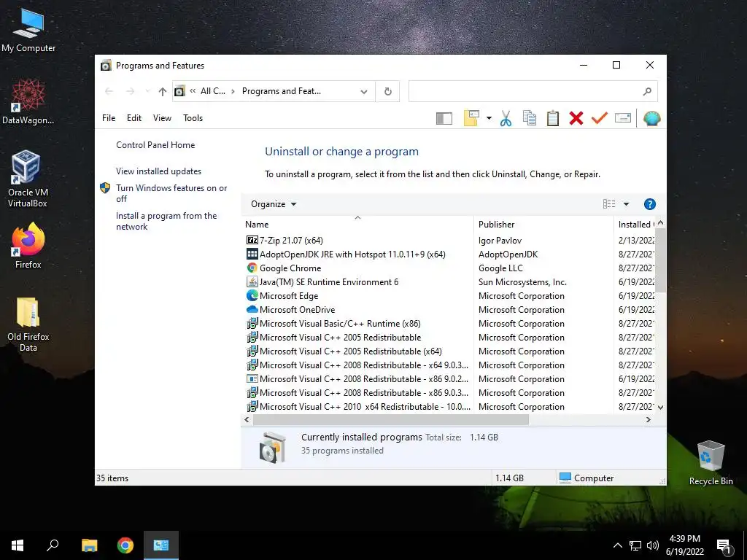Click the preview pane layout toolbar icon
The width and height of the screenshot is (747, 560).
click(x=444, y=118)
